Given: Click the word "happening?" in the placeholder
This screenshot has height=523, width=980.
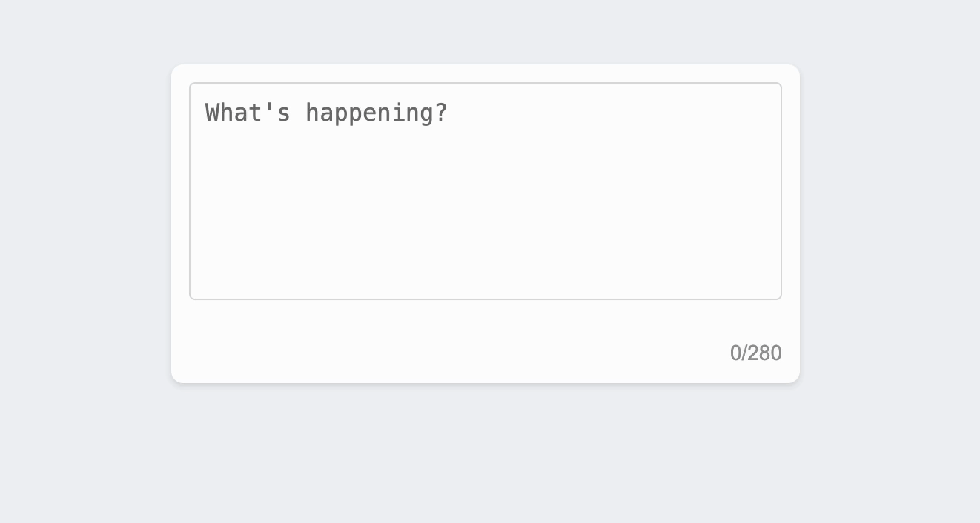Looking at the screenshot, I should [x=377, y=113].
